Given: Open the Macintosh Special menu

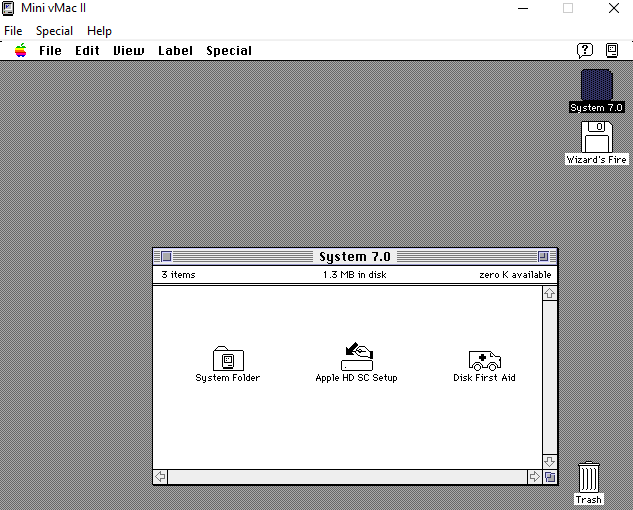Looking at the screenshot, I should tap(229, 51).
